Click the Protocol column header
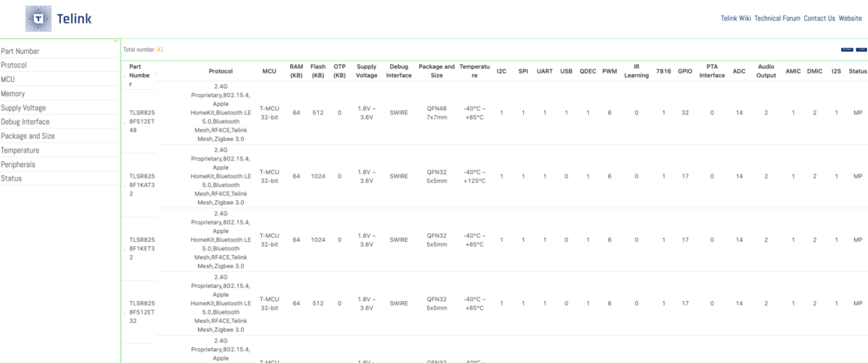Screen dimensions: 868x363 (x=221, y=71)
